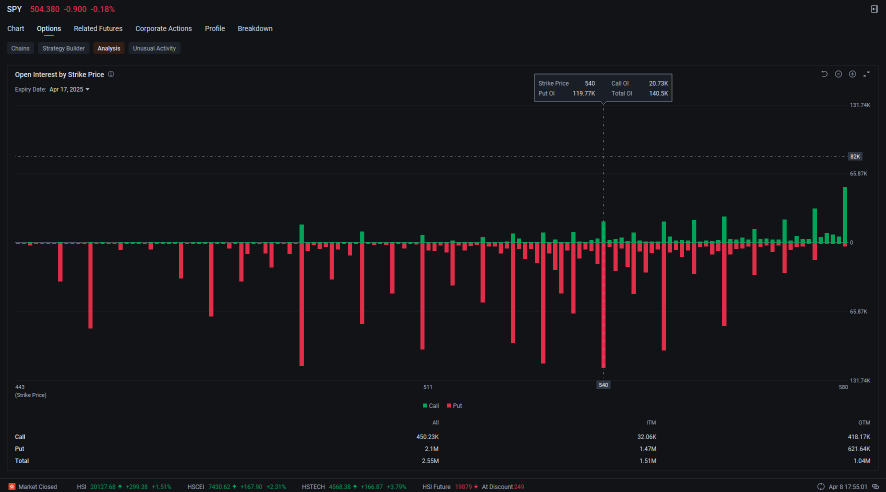This screenshot has width=886, height=492.
Task: Open the network status icon at bottom right
Action: click(x=875, y=486)
